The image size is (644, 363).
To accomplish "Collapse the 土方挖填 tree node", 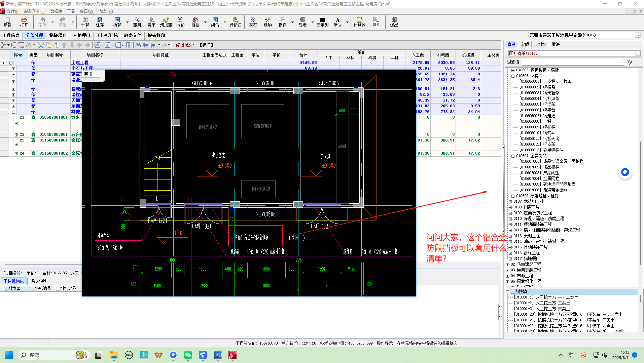I will tap(507, 292).
